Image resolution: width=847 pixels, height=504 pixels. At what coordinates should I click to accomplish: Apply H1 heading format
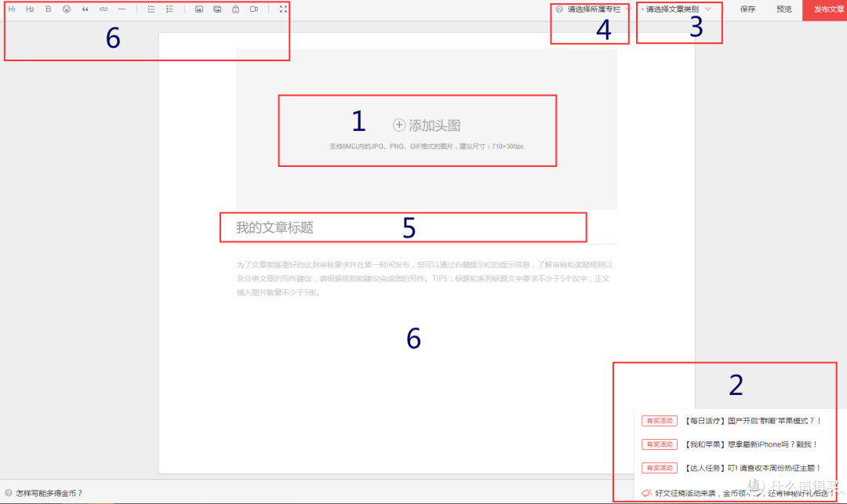tap(12, 9)
